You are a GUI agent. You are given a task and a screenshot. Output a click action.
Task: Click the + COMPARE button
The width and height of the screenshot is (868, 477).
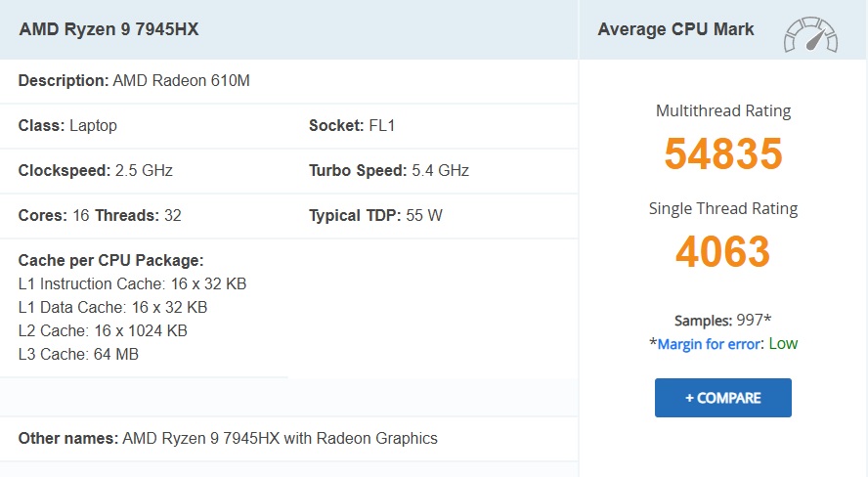[723, 397]
